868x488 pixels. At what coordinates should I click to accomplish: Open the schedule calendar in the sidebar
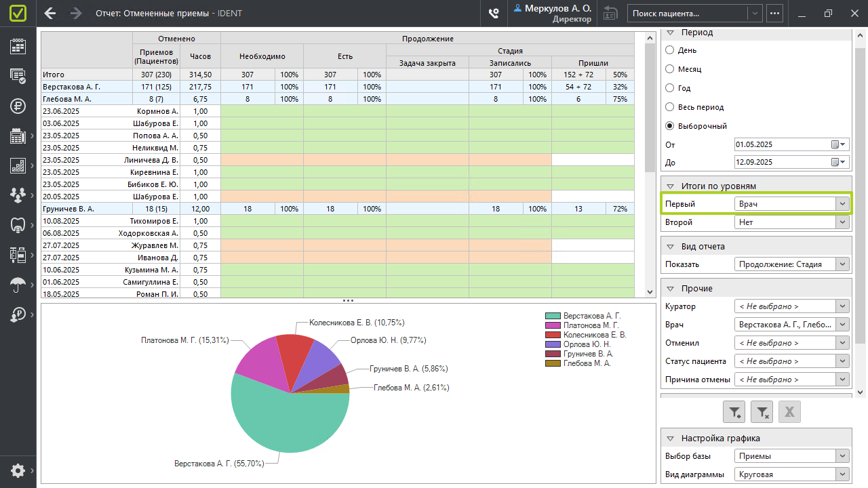[18, 46]
